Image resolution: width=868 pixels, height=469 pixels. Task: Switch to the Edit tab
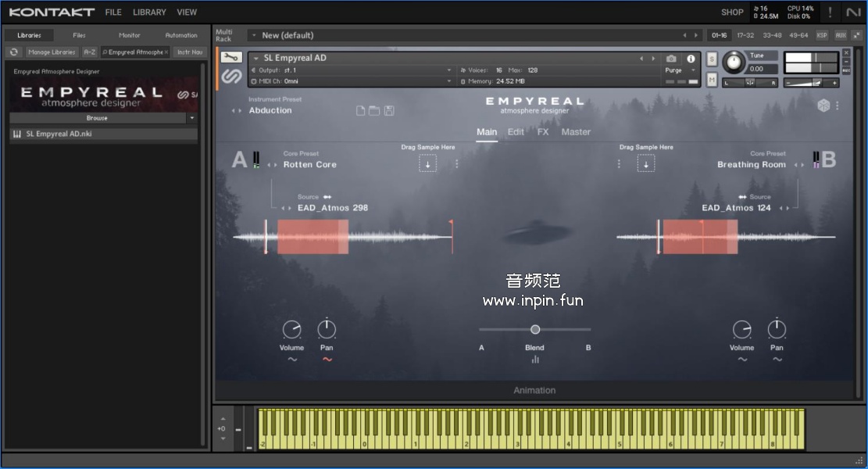[516, 132]
